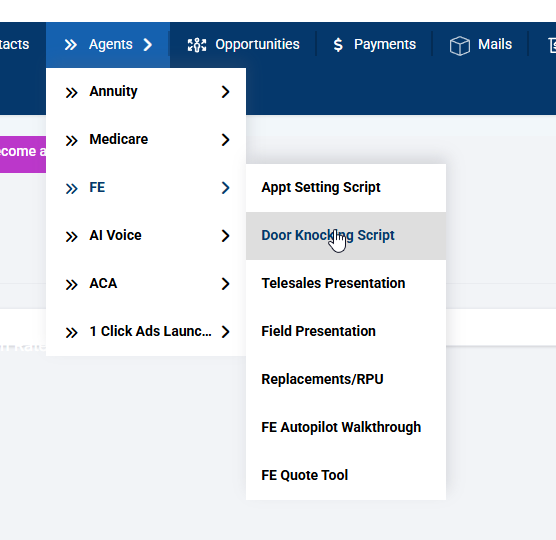Click the double-chevron icon next to Annuity
This screenshot has height=540, width=556.
click(71, 93)
